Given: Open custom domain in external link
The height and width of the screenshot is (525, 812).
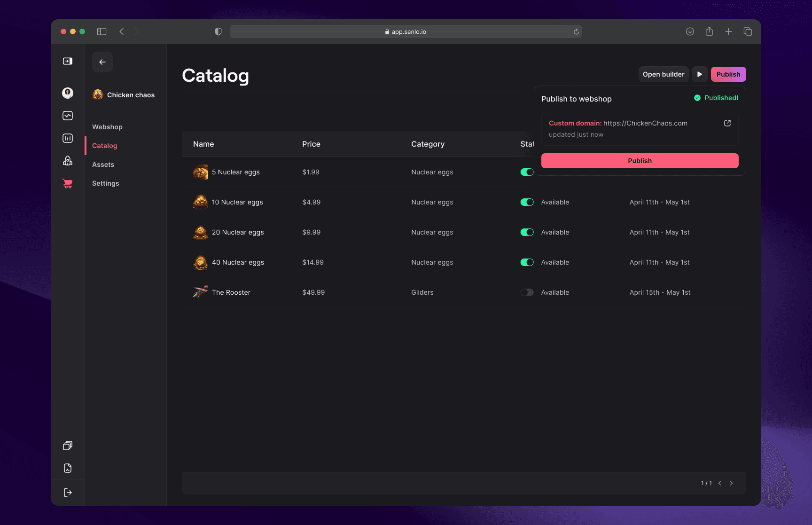Looking at the screenshot, I should tap(727, 123).
